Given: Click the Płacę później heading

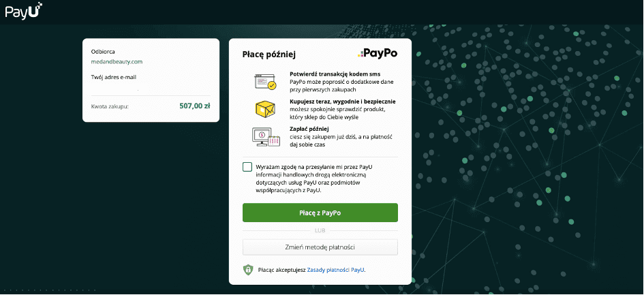Looking at the screenshot, I should point(269,54).
